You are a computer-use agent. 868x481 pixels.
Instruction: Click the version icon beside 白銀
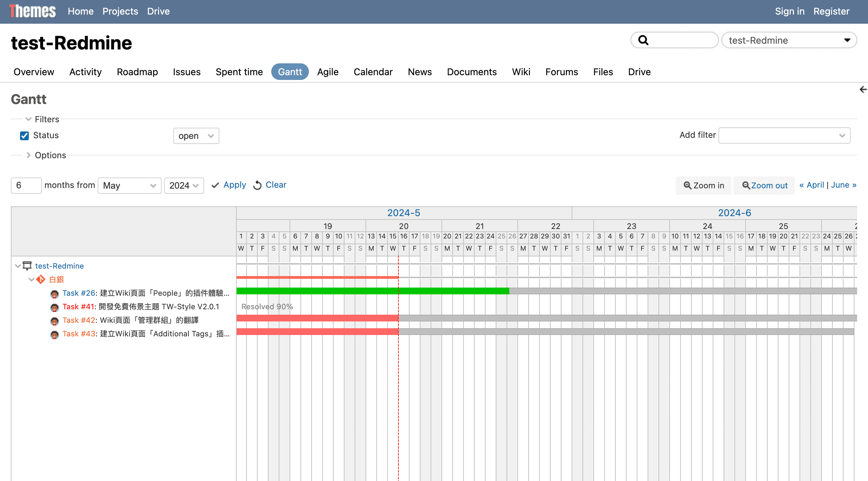41,279
